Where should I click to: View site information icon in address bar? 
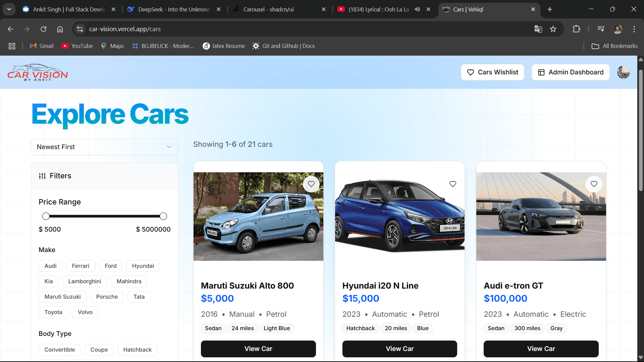tap(80, 29)
